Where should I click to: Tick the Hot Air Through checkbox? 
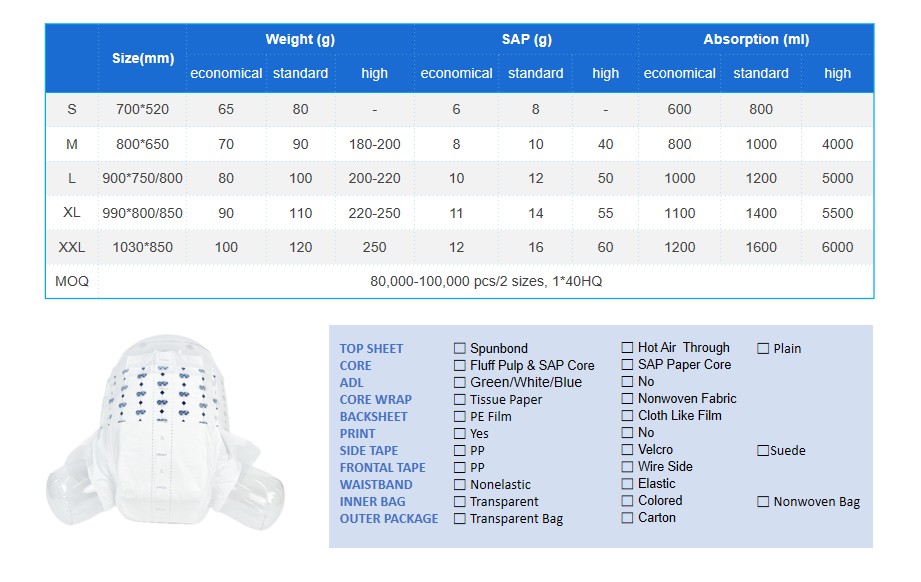[x=627, y=348]
